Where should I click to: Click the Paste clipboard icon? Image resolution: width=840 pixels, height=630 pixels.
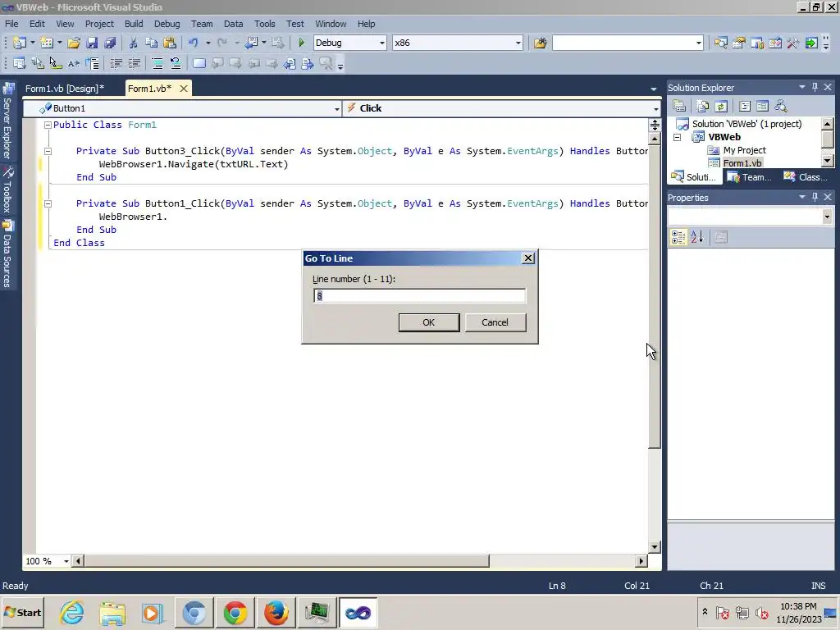170,43
